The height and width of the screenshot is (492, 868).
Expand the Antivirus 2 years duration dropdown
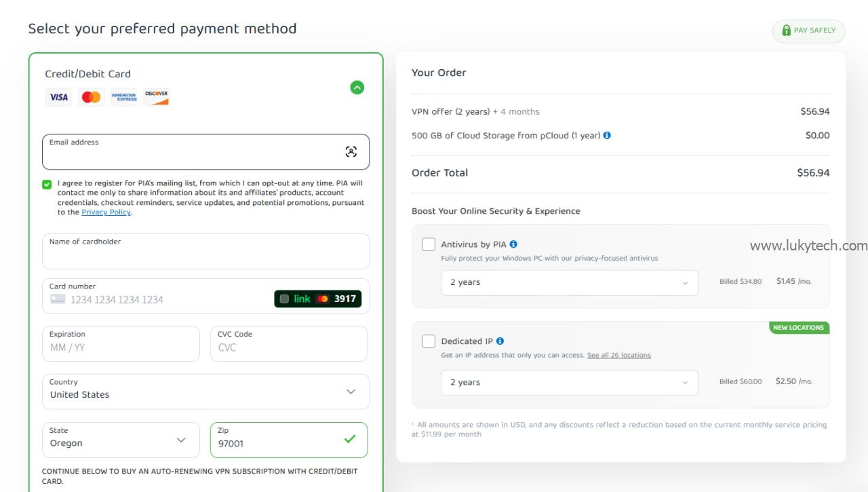point(569,282)
